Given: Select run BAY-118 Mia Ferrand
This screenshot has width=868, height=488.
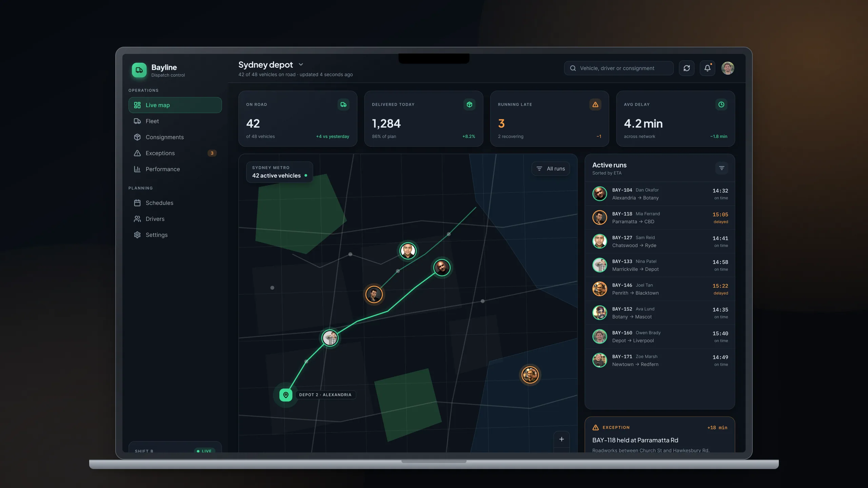Looking at the screenshot, I should click(x=660, y=218).
